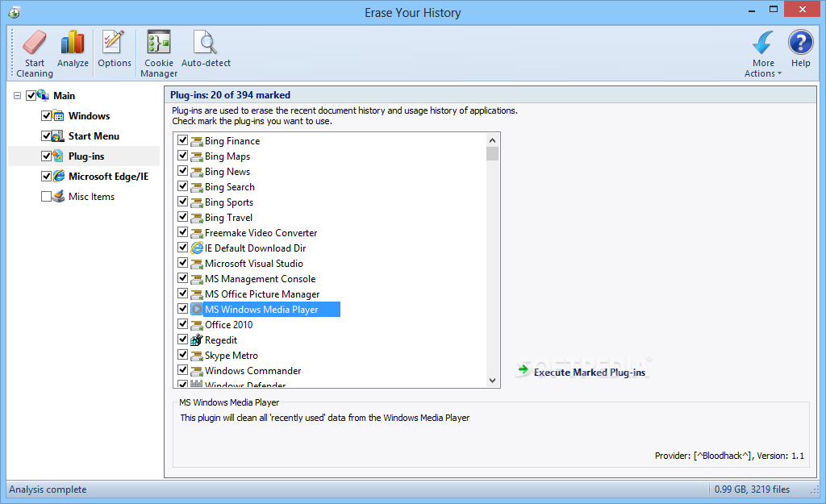Viewport: 826px width, 504px height.
Task: Click the Microsoft Edge/IE browser icon
Action: (58, 176)
